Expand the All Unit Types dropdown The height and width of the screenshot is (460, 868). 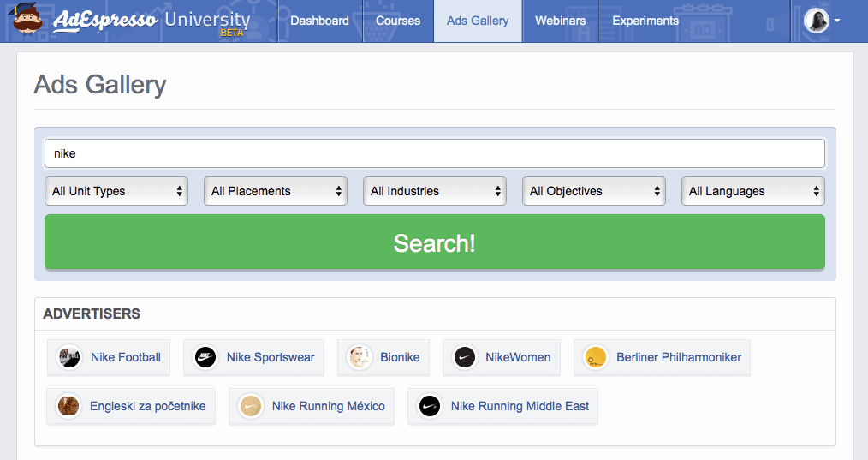pos(116,191)
